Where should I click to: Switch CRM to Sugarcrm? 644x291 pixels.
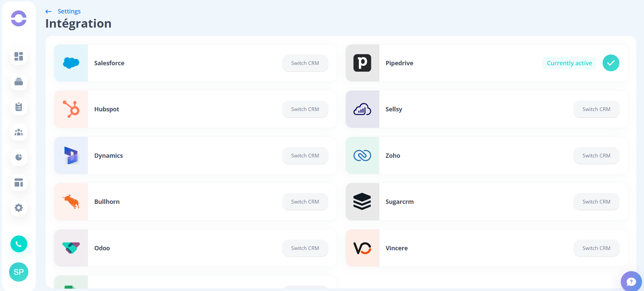pyautogui.click(x=597, y=202)
